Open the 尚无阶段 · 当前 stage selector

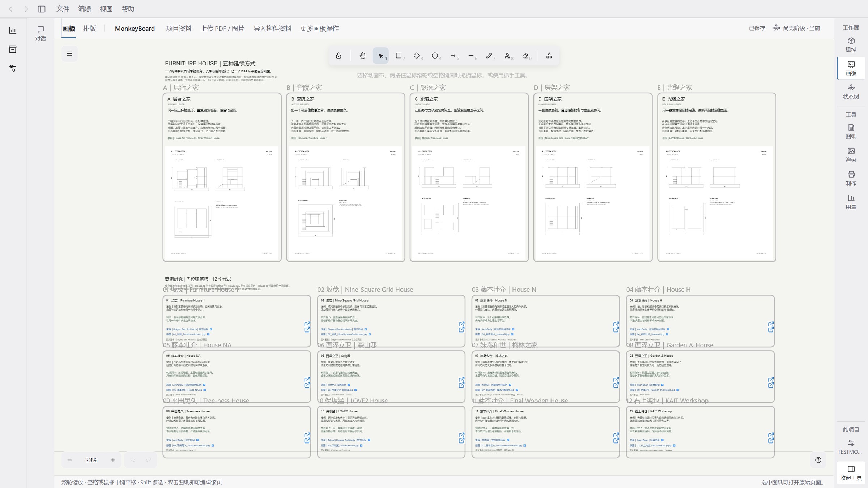[796, 28]
